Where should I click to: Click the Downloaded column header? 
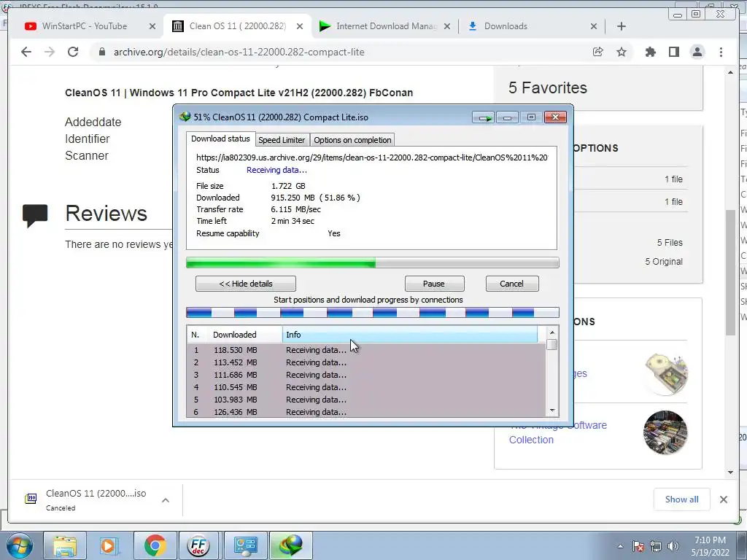[x=247, y=335]
